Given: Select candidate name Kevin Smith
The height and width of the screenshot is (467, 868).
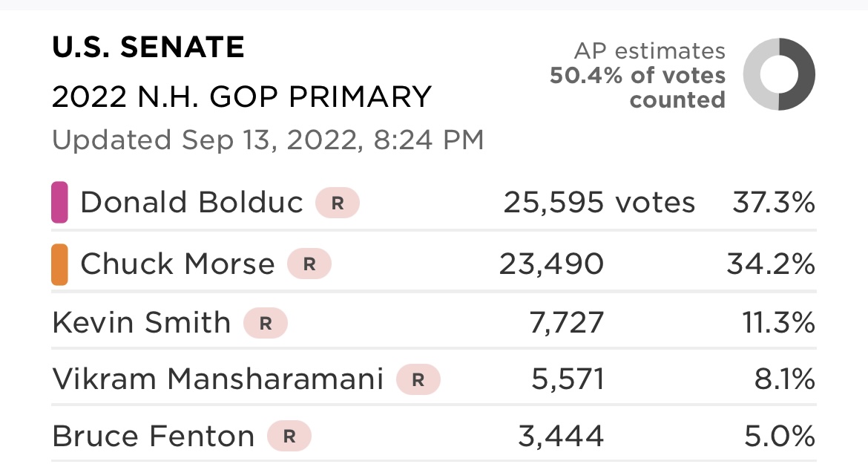Looking at the screenshot, I should [x=142, y=323].
